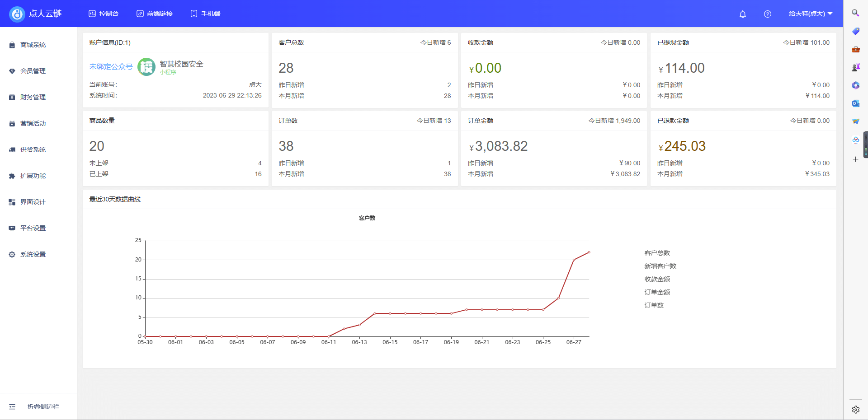Click 商品数量 value 20
Viewport: 868px width, 420px height.
pyautogui.click(x=97, y=146)
